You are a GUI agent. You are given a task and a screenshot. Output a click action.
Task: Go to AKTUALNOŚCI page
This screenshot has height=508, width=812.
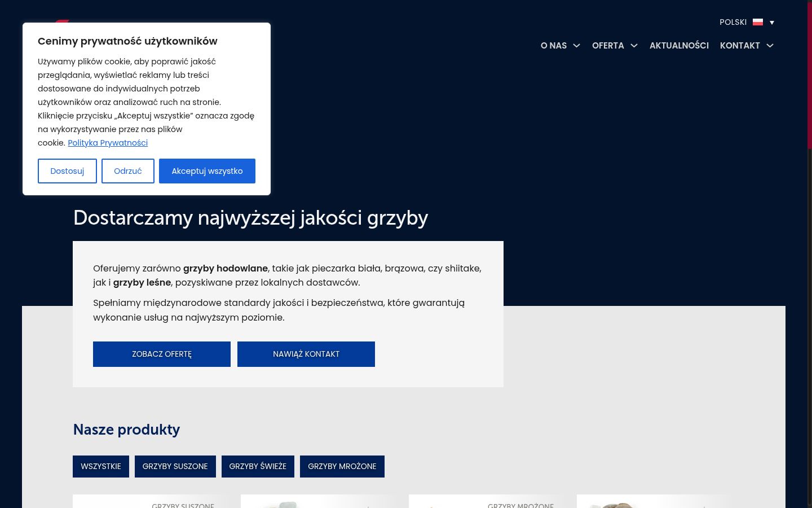(x=679, y=46)
